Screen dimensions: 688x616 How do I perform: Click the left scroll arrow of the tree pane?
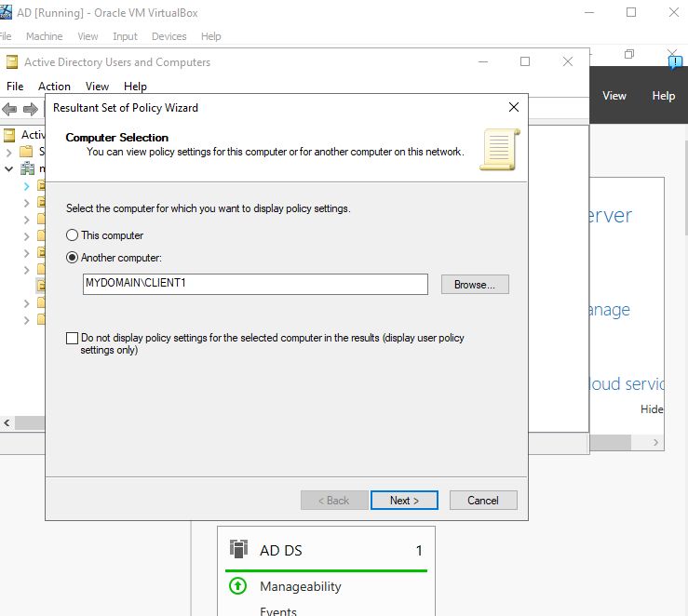7,423
